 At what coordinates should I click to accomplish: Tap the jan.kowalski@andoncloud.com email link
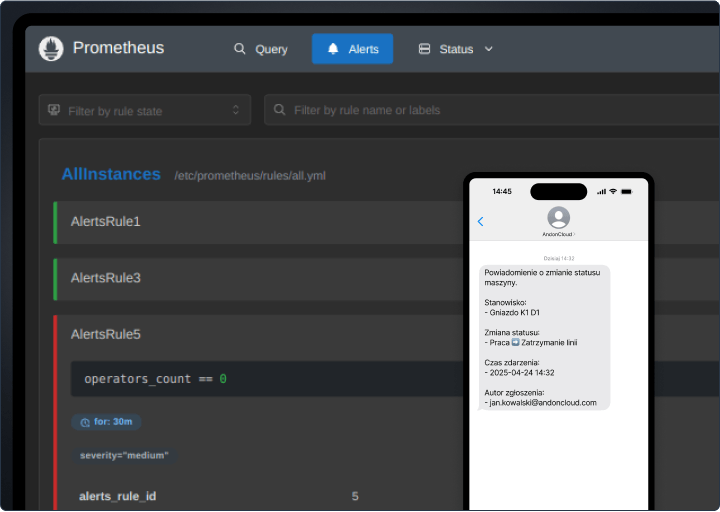(x=542, y=403)
